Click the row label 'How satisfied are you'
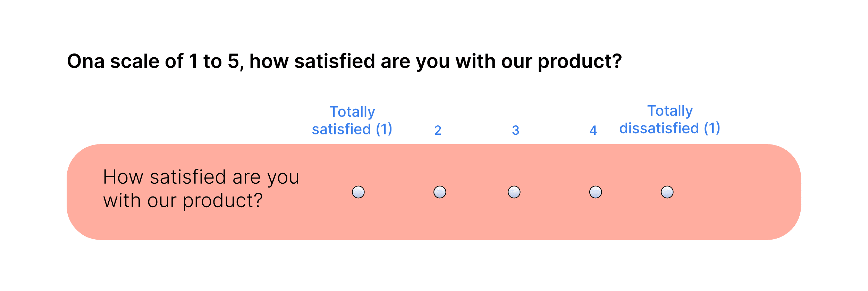Image resolution: width=868 pixels, height=291 pixels. (x=201, y=177)
